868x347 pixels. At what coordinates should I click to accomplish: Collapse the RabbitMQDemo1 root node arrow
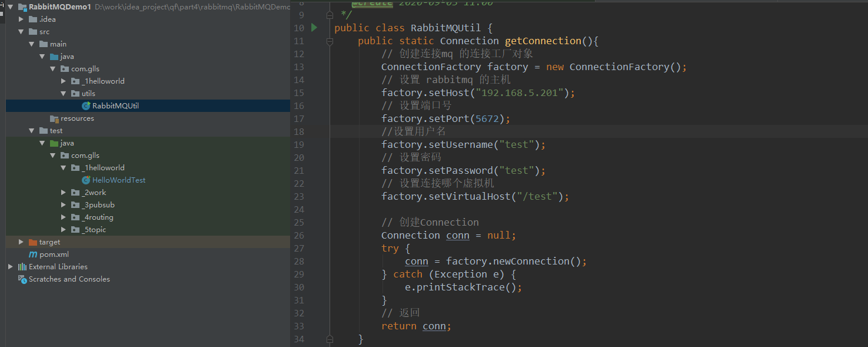[x=11, y=7]
